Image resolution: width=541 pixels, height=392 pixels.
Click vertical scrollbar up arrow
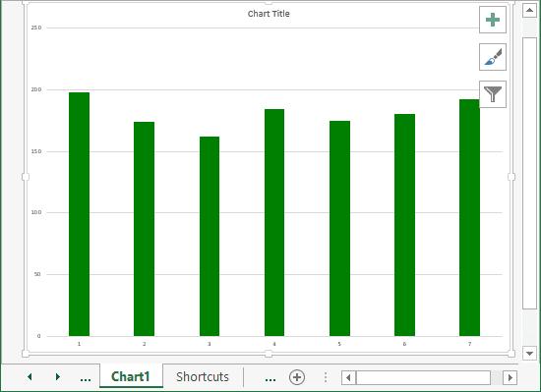529,11
